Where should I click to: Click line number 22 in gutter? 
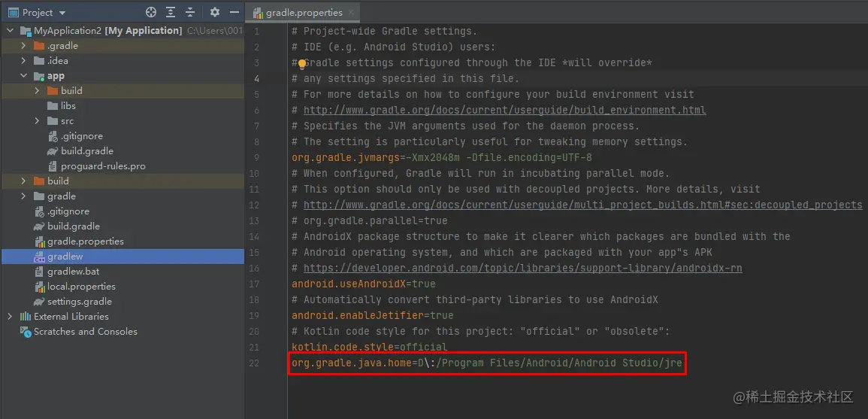pos(254,363)
